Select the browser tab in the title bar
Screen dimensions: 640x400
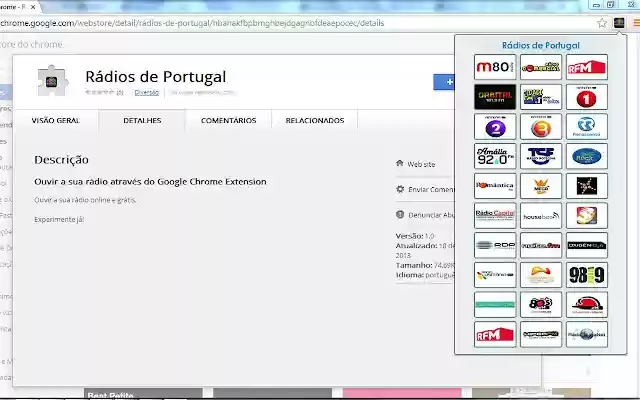pos(19,7)
